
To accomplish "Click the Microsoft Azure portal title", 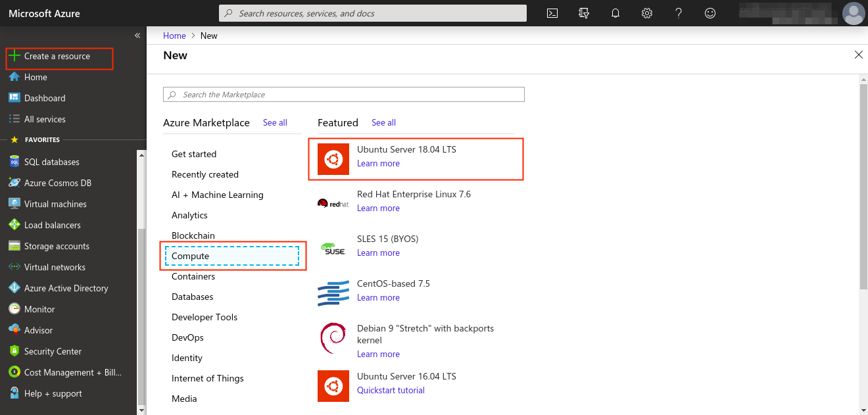I will point(44,13).
